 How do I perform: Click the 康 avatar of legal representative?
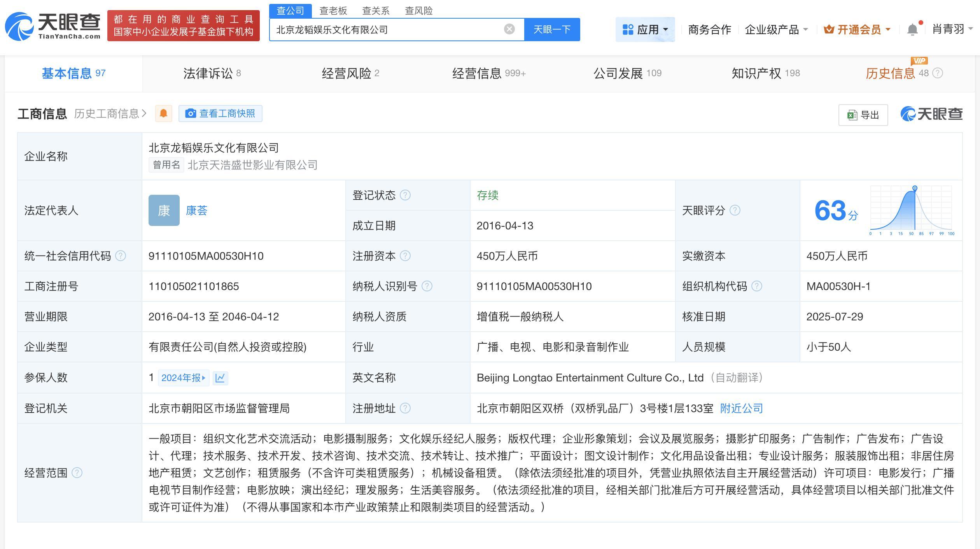(164, 210)
